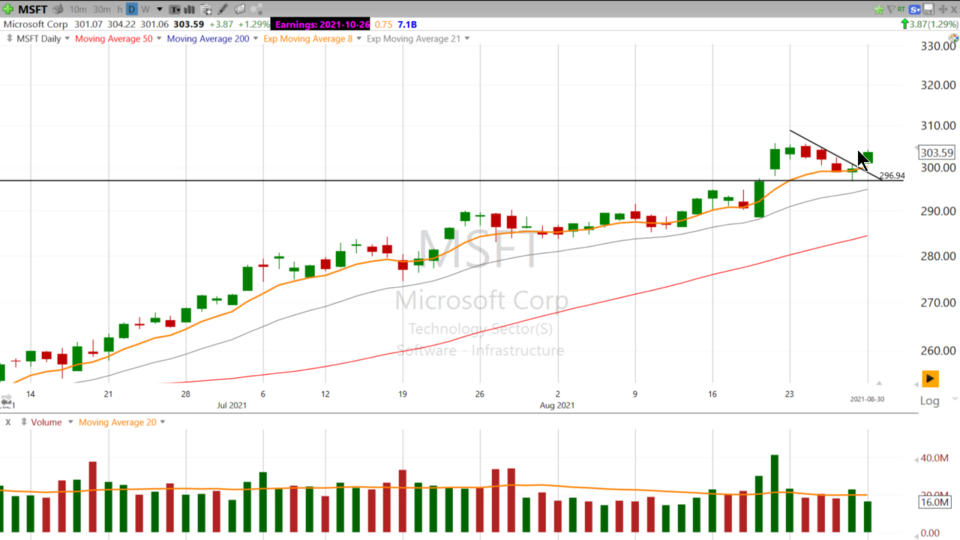Image resolution: width=960 pixels, height=540 pixels.
Task: Open the Exp Moving Average 21 dropdown
Action: coord(467,39)
